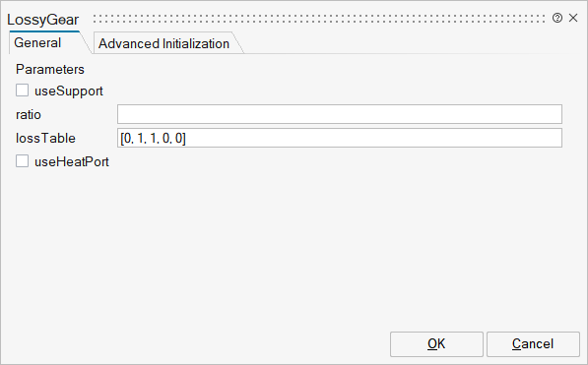
Task: Click the Parameters group heading
Action: 50,69
